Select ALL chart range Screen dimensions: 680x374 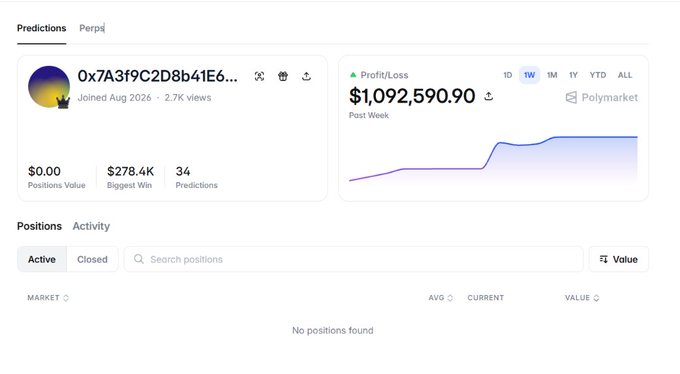click(624, 75)
